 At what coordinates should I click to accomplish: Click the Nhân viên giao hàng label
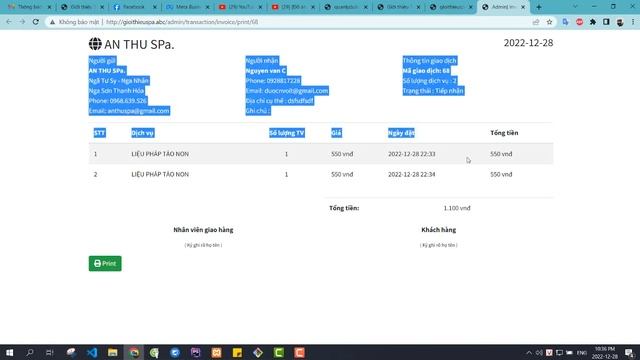pyautogui.click(x=203, y=230)
